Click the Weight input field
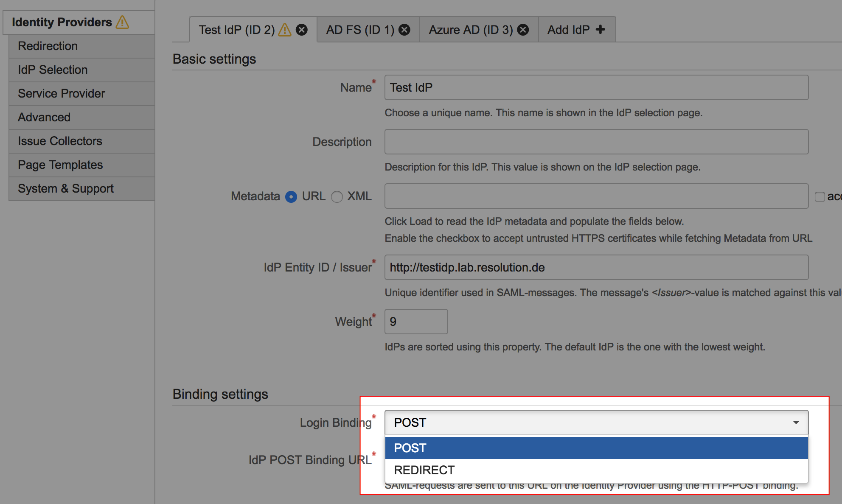 tap(416, 322)
